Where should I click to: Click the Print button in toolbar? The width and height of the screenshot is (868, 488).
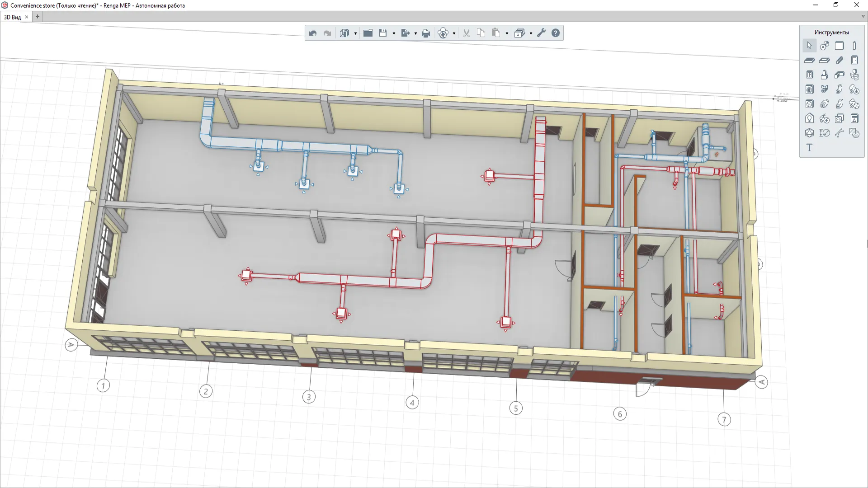click(x=426, y=33)
